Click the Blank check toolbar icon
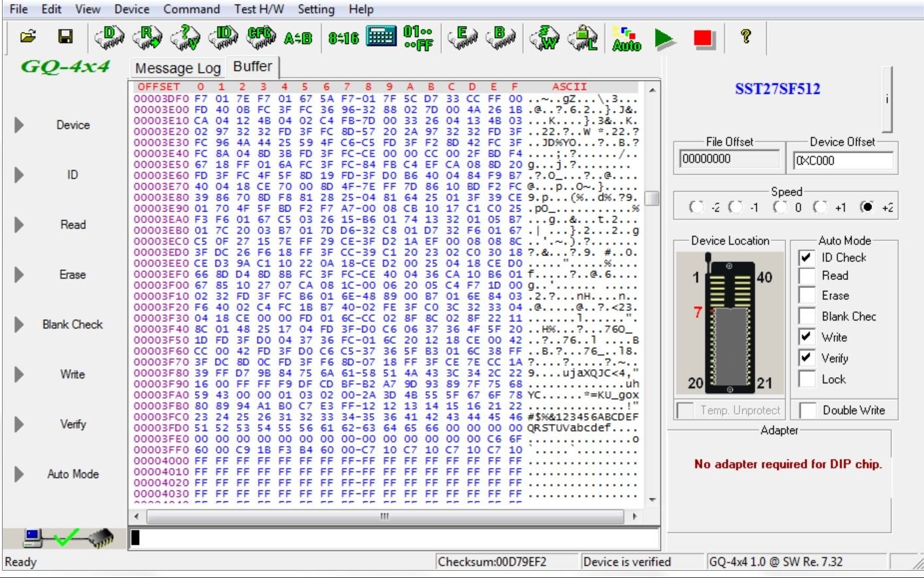This screenshot has height=578, width=924. [502, 38]
